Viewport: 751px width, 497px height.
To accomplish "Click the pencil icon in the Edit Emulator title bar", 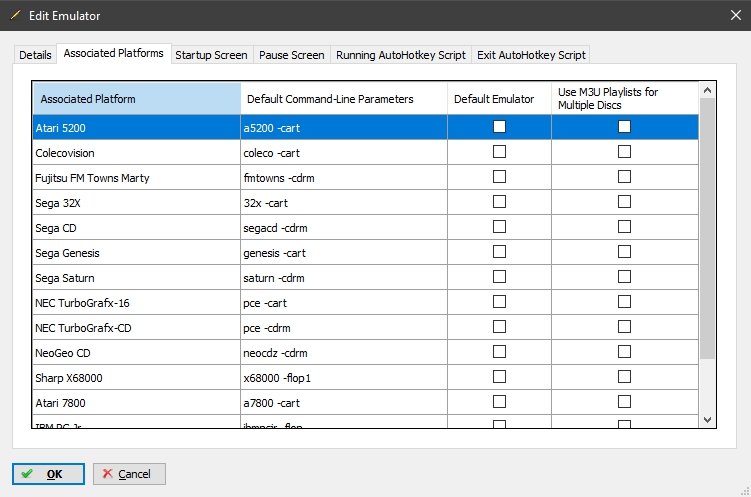I will 15,15.
